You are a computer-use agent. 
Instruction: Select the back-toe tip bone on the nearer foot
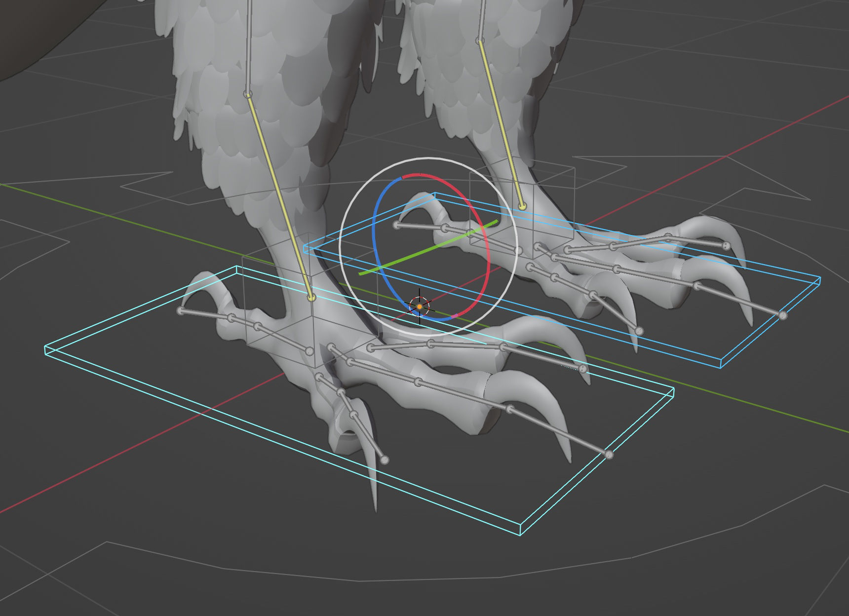pos(206,314)
